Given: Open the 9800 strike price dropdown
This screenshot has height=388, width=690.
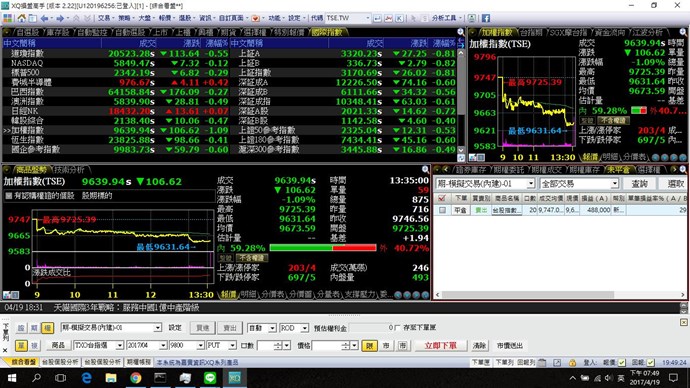Looking at the screenshot, I should coord(201,346).
